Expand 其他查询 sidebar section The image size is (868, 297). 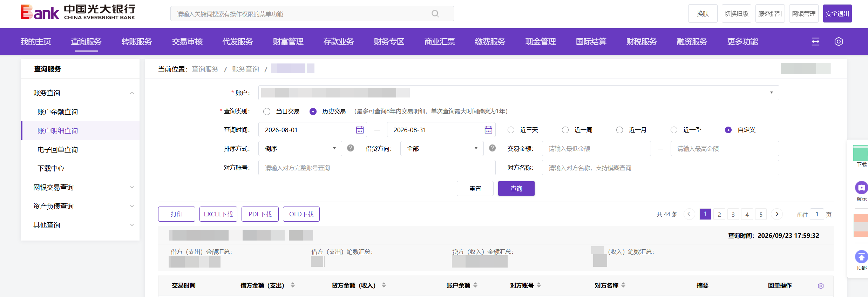(132, 225)
